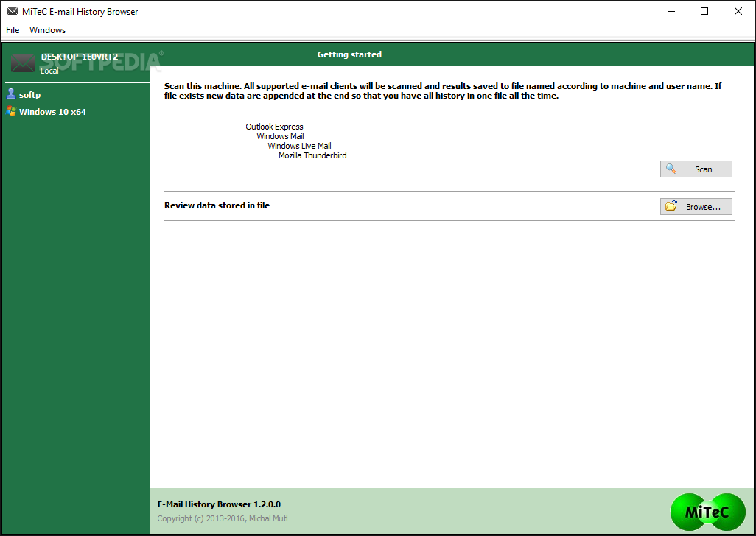Click Review data stored in file text
The image size is (756, 536).
point(217,205)
